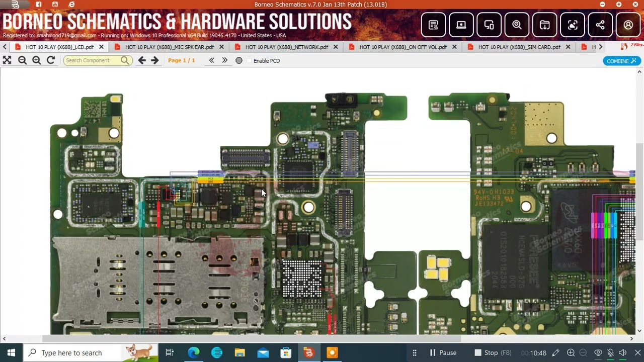Pause the screen recording
This screenshot has width=644, height=362.
(443, 353)
